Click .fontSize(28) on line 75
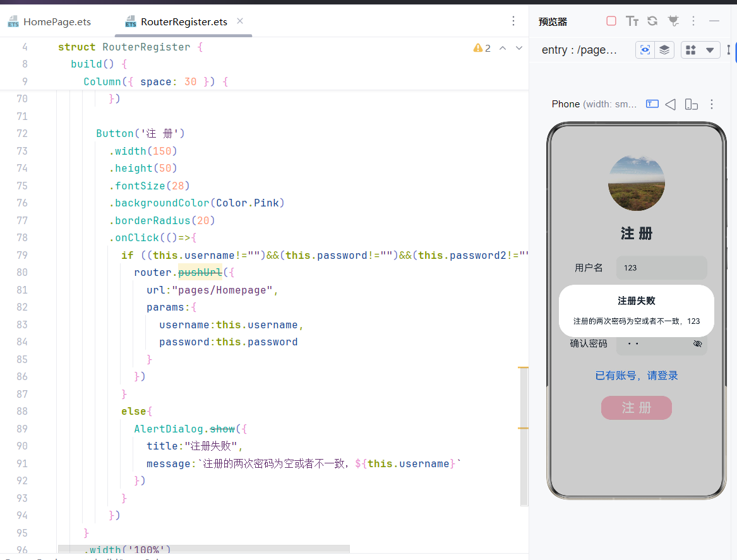This screenshot has height=560, width=737. point(149,186)
